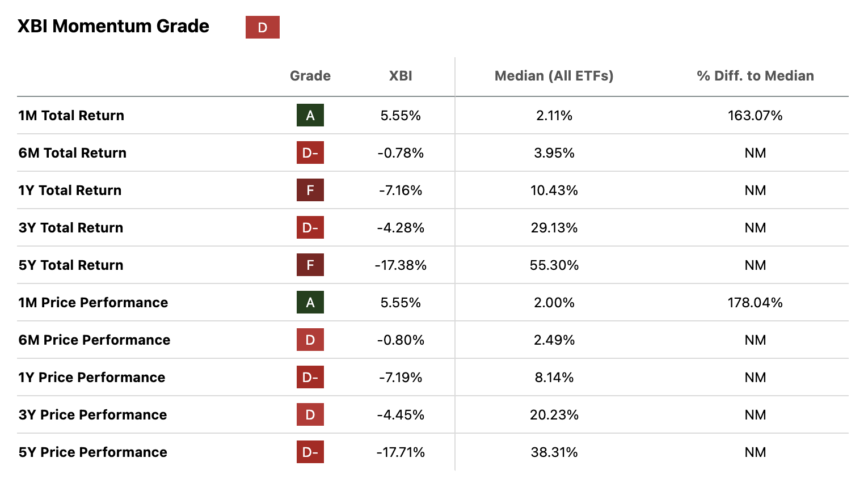The height and width of the screenshot is (483, 868).
Task: Click the A grade badge for 1M Total Return
Action: click(x=310, y=115)
